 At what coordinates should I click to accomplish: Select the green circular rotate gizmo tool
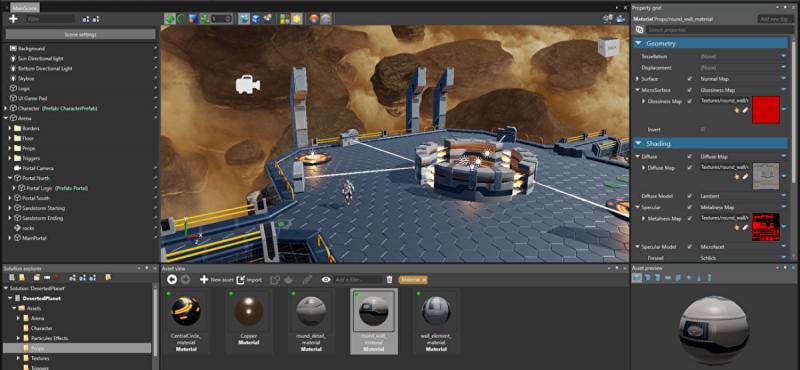click(x=182, y=19)
